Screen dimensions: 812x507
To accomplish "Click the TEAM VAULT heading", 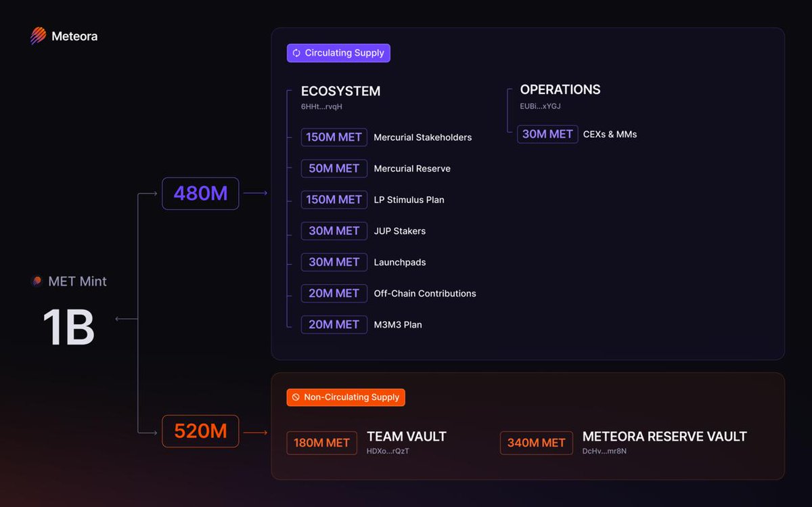I will (407, 437).
